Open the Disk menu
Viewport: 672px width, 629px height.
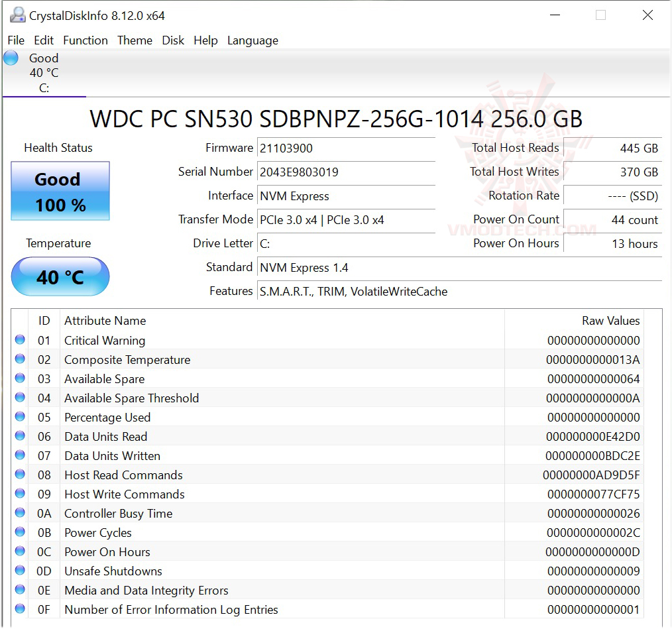[173, 40]
